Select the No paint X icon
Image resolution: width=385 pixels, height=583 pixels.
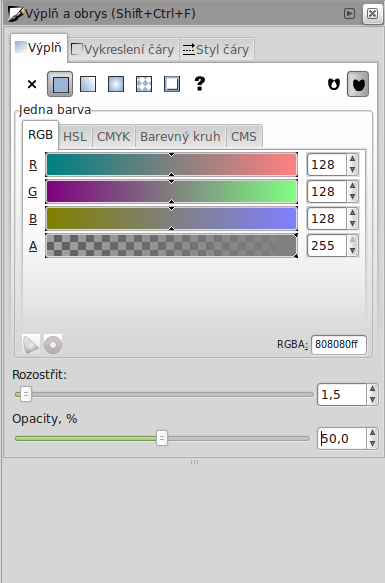(x=32, y=84)
